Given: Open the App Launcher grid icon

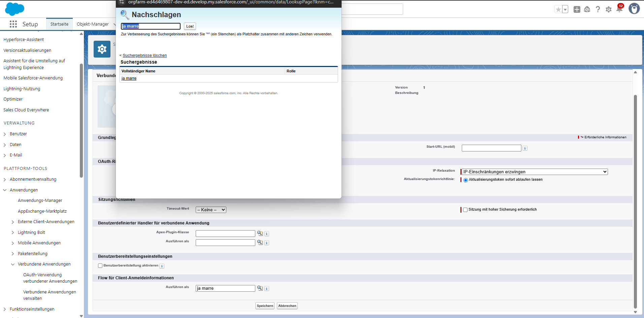Looking at the screenshot, I should [x=13, y=24].
